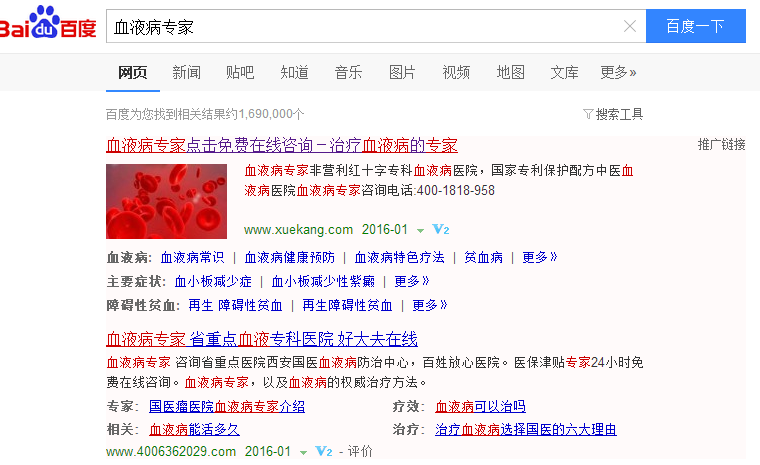Visit www.xuekang.com link
760x465 pixels.
(298, 229)
